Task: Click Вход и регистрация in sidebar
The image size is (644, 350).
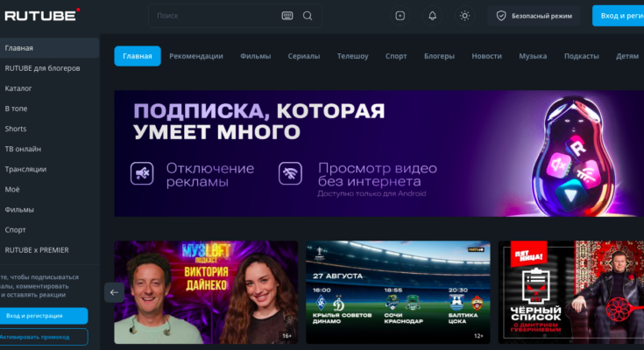Action: pyautogui.click(x=44, y=316)
